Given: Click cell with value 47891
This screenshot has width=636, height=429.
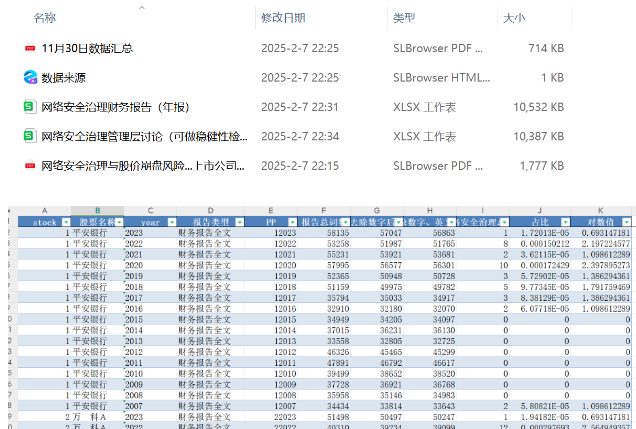Looking at the screenshot, I should tap(324, 363).
